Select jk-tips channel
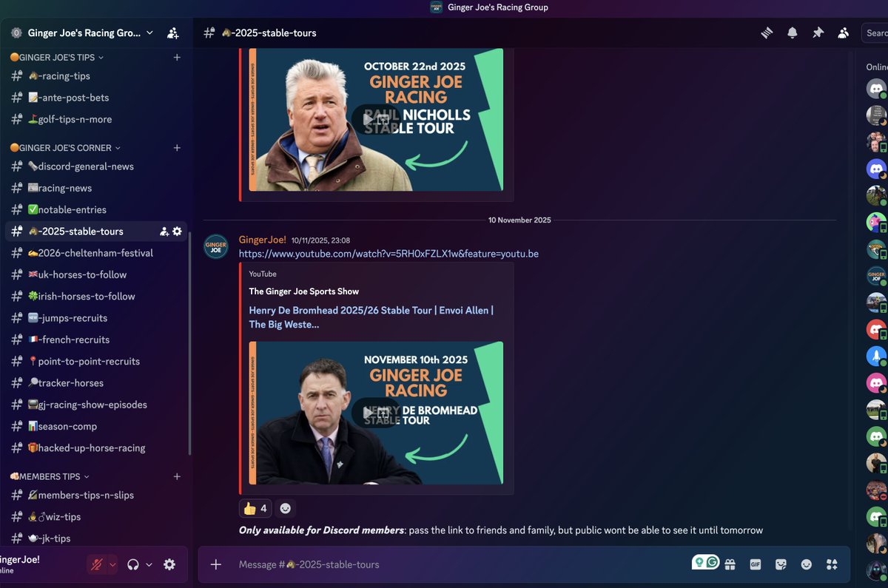 point(96,538)
